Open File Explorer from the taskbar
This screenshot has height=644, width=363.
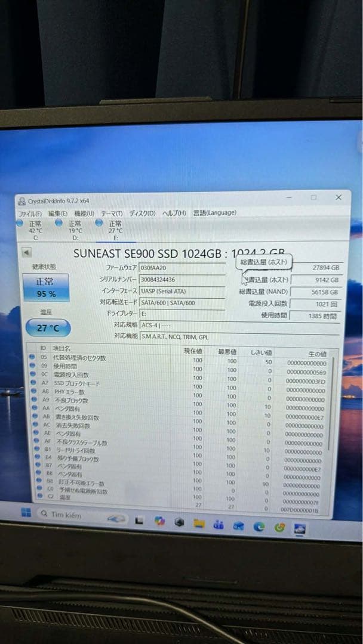(x=199, y=524)
